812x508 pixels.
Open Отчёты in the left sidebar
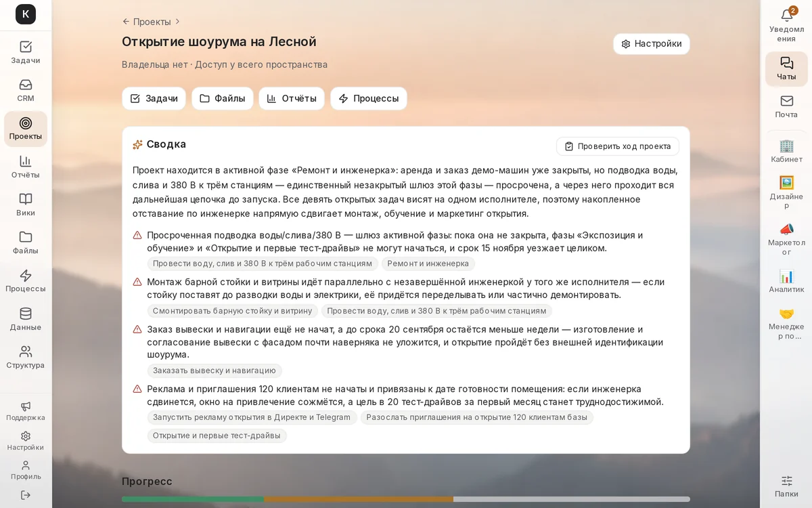(26, 167)
